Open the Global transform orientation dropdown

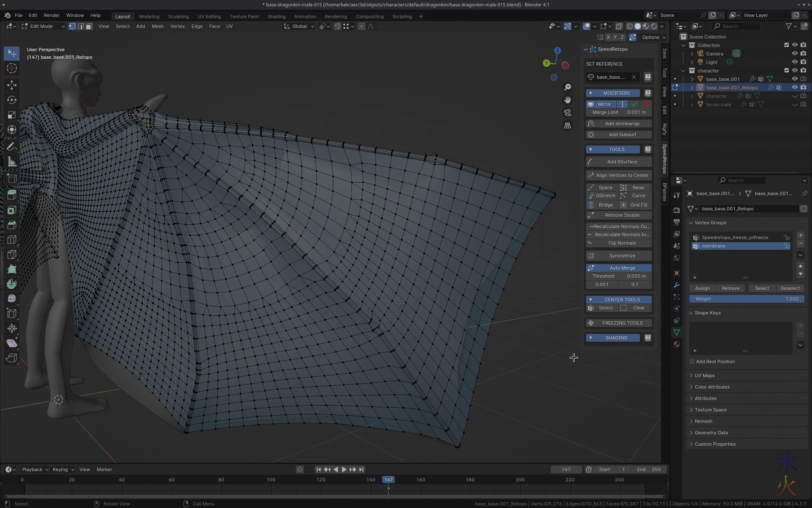point(299,26)
